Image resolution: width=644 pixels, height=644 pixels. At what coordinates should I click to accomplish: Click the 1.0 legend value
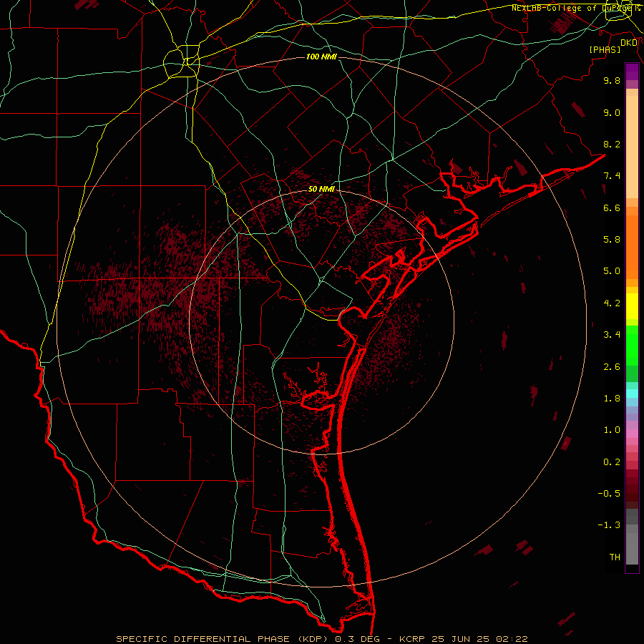coord(612,430)
